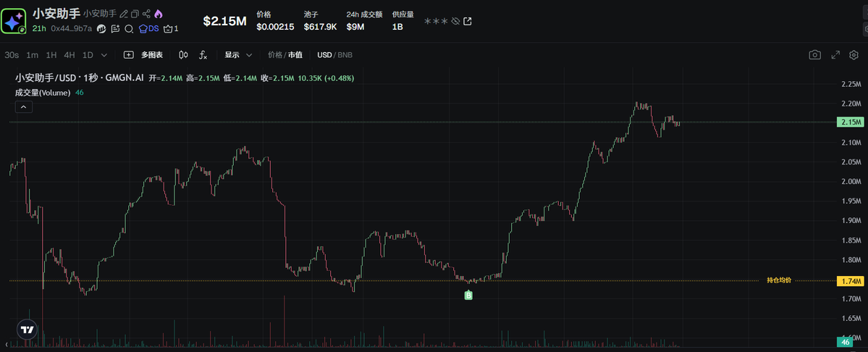Click the plus box multi-chart icon

pyautogui.click(x=128, y=55)
